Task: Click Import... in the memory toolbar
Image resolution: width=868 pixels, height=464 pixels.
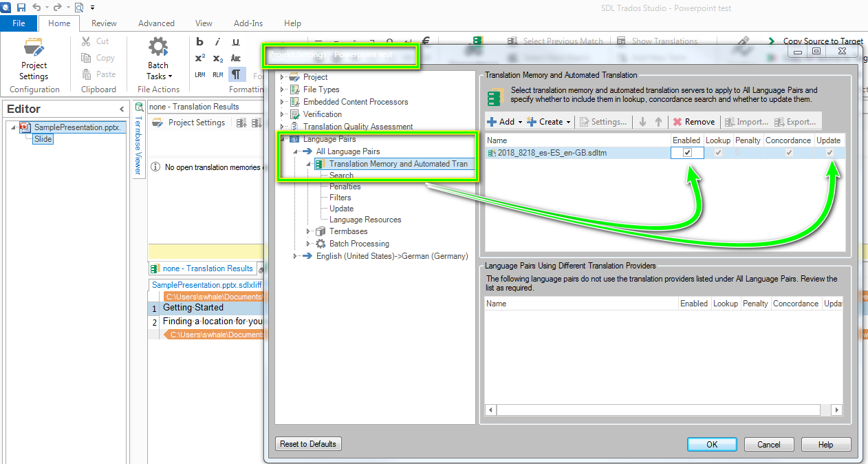Action: 746,122
